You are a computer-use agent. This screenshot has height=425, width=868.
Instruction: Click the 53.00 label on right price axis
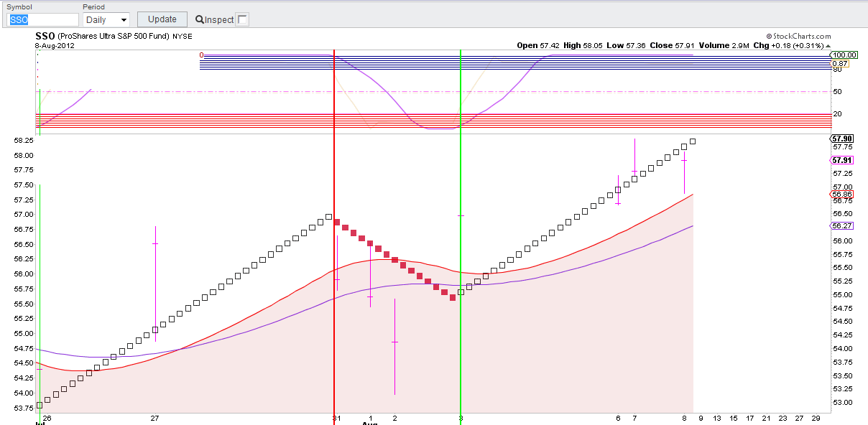coord(842,403)
